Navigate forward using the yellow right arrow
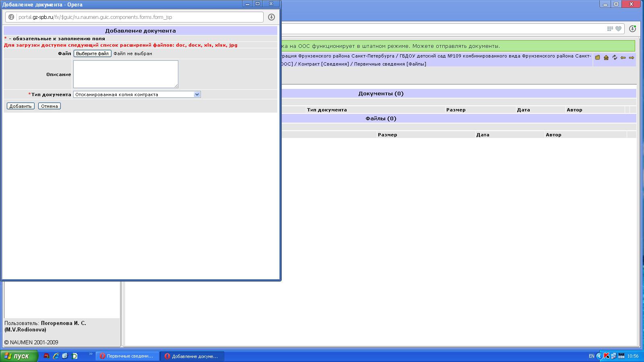The height and width of the screenshot is (362, 644). (x=632, y=58)
